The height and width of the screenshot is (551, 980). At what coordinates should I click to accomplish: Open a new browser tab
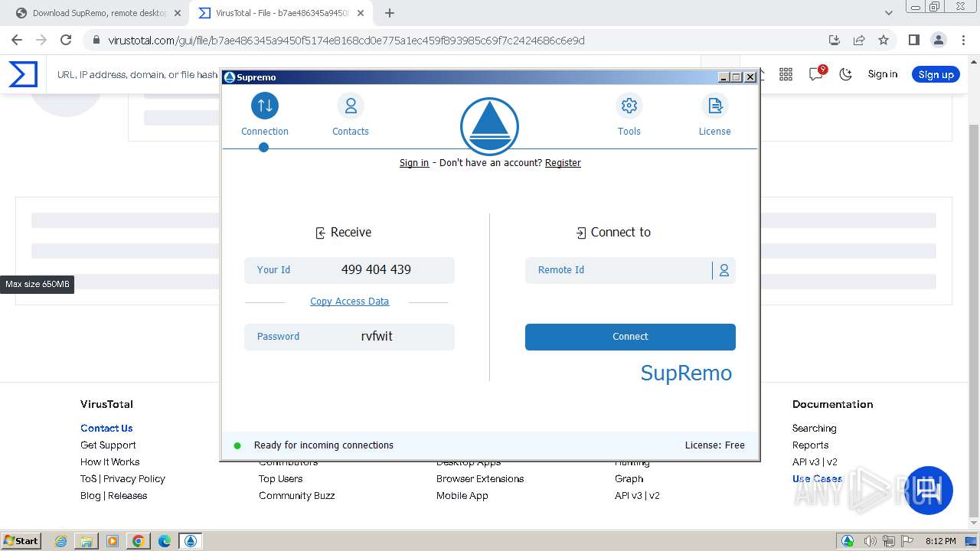[x=390, y=13]
